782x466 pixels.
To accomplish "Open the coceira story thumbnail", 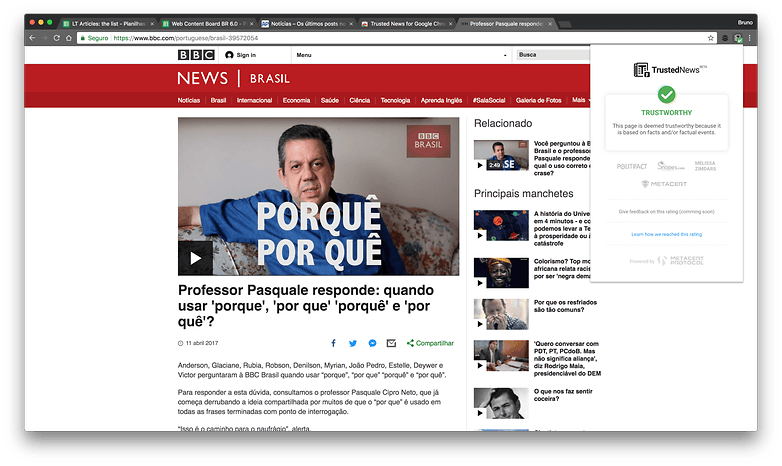I will point(501,403).
